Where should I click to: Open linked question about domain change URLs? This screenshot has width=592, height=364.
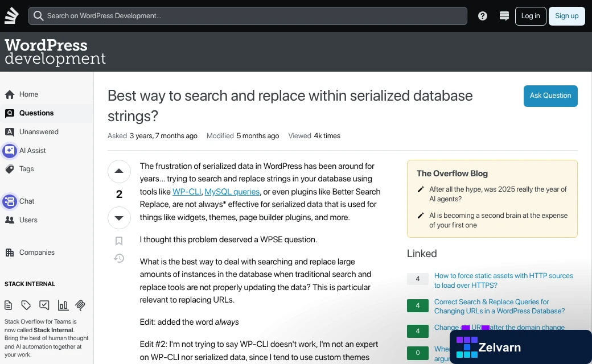(499, 328)
